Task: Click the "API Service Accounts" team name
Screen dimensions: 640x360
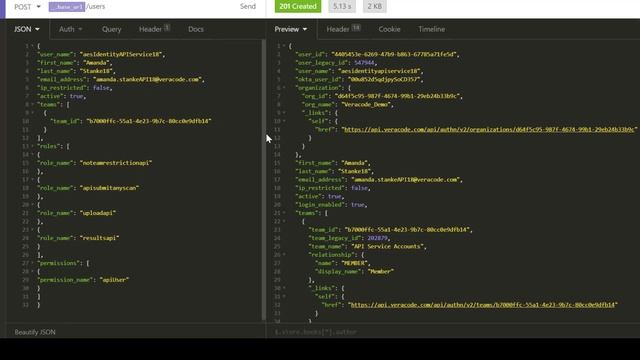Action: coord(387,247)
